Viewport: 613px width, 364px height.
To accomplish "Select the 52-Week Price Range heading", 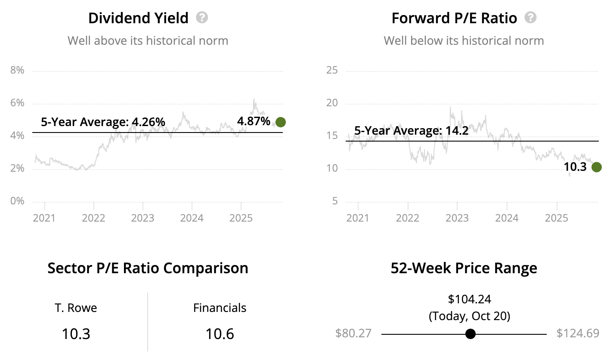I will pyautogui.click(x=464, y=268).
